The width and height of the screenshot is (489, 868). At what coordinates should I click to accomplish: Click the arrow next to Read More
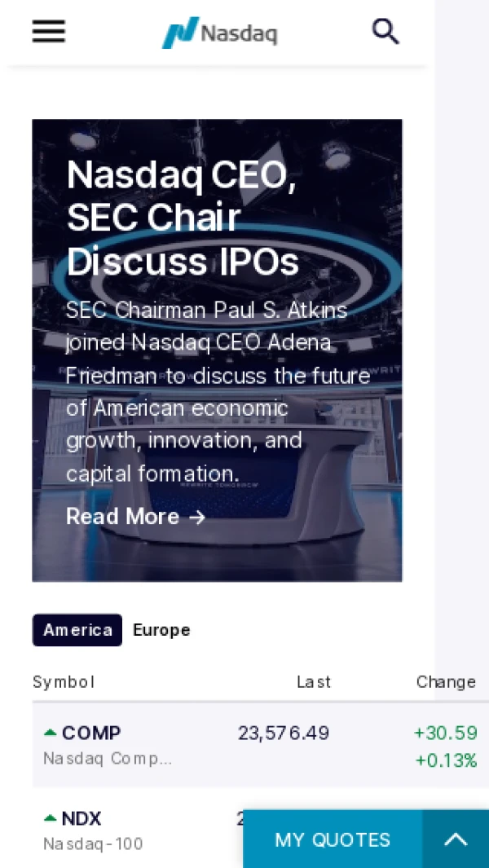coord(197,518)
